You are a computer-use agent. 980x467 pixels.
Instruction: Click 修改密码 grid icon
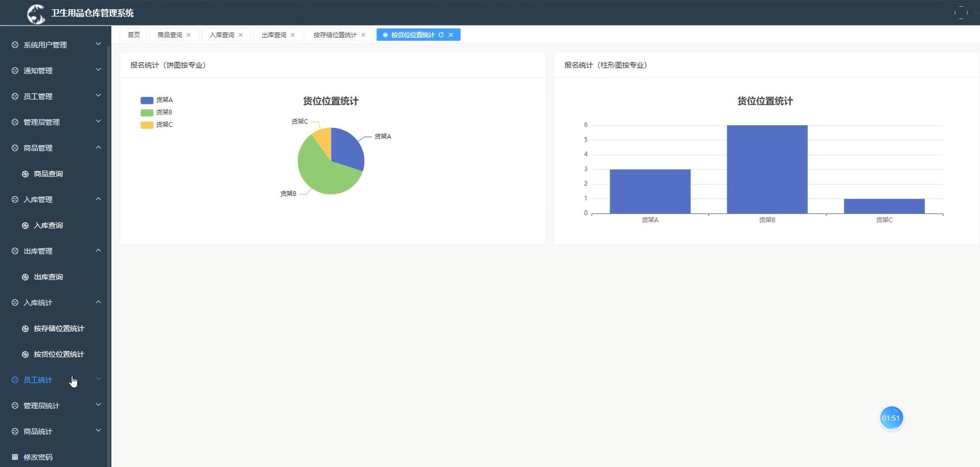tap(15, 457)
